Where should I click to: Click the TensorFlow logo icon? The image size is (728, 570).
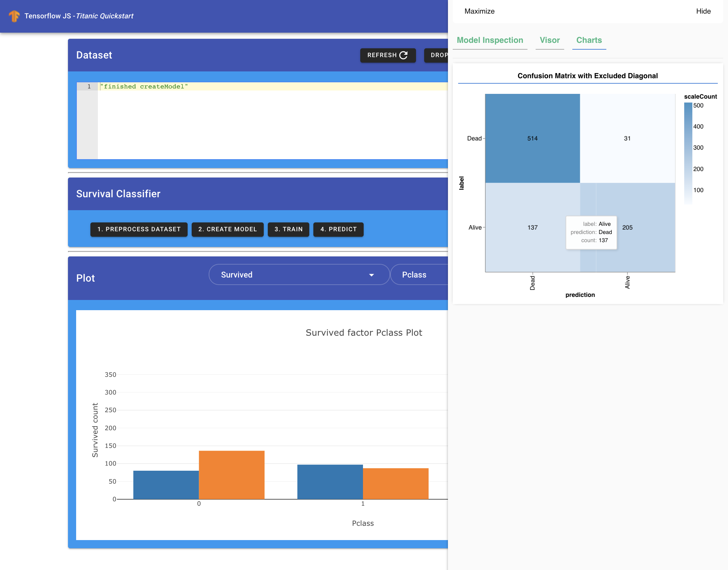click(14, 16)
